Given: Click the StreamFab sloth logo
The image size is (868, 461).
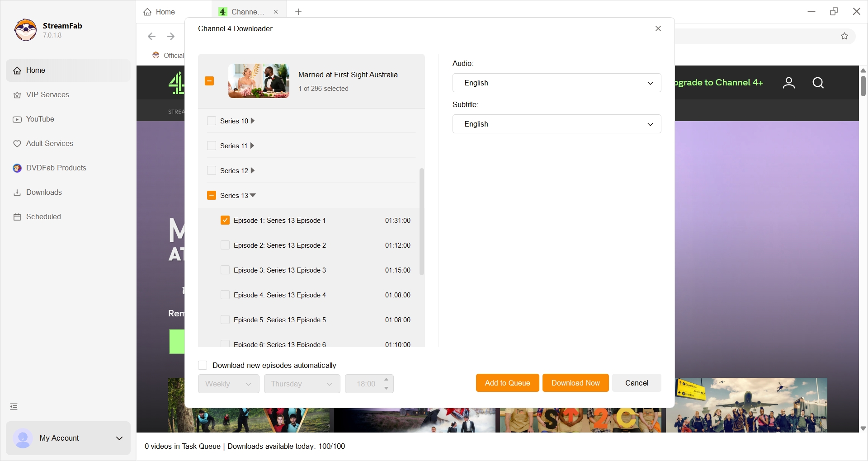Looking at the screenshot, I should [x=25, y=30].
